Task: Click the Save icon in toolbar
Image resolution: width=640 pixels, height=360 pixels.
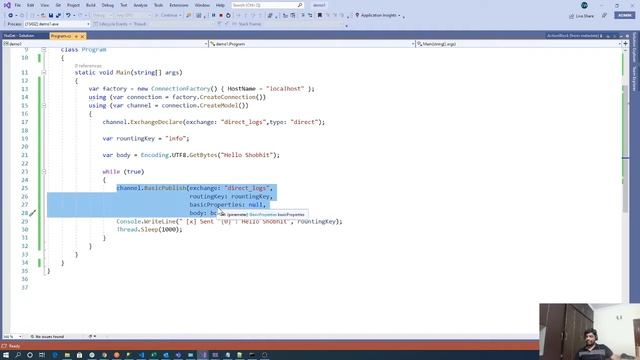Action: click(51, 16)
